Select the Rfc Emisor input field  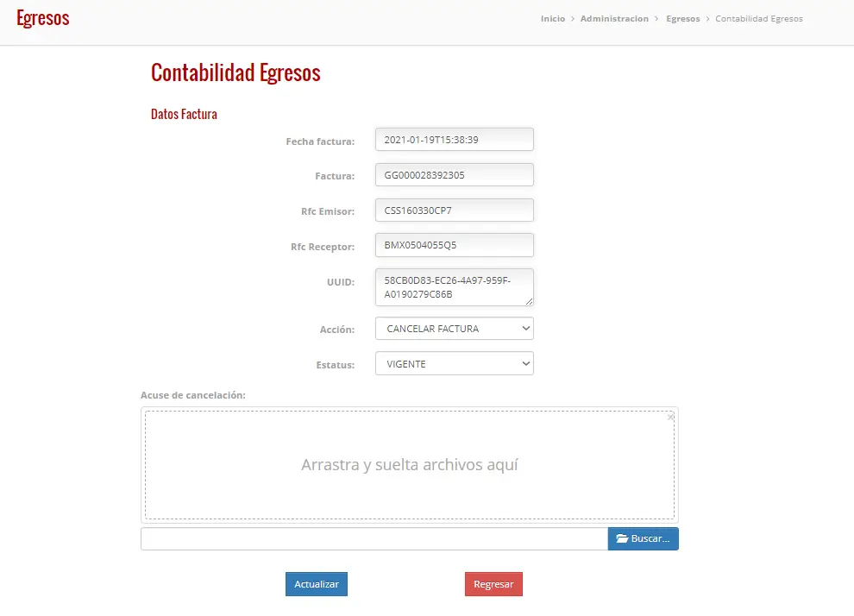(455, 211)
